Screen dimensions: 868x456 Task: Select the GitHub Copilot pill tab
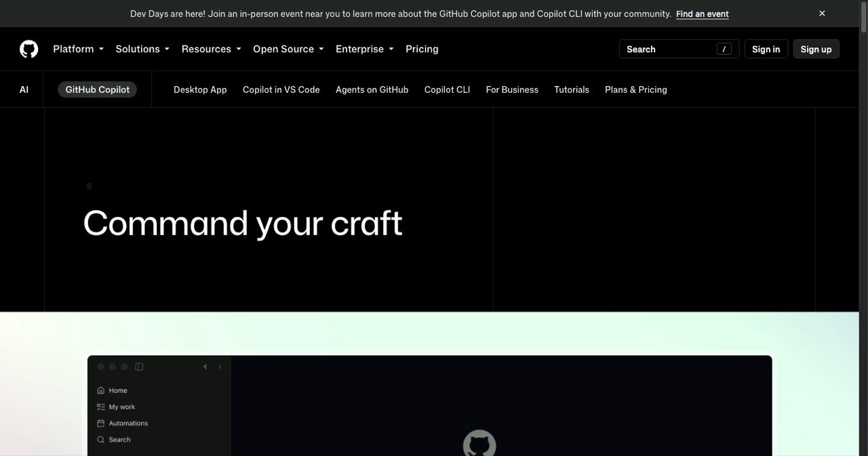[97, 89]
